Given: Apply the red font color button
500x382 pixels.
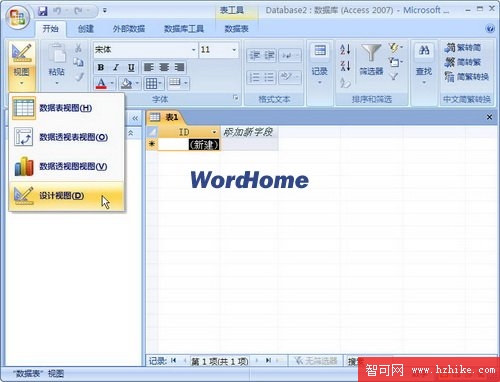Looking at the screenshot, I should (x=101, y=83).
